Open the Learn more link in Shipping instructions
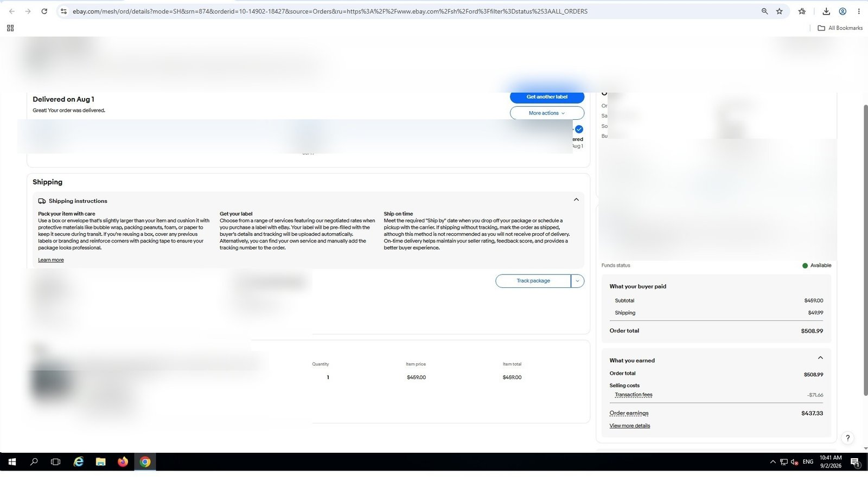 (51, 260)
